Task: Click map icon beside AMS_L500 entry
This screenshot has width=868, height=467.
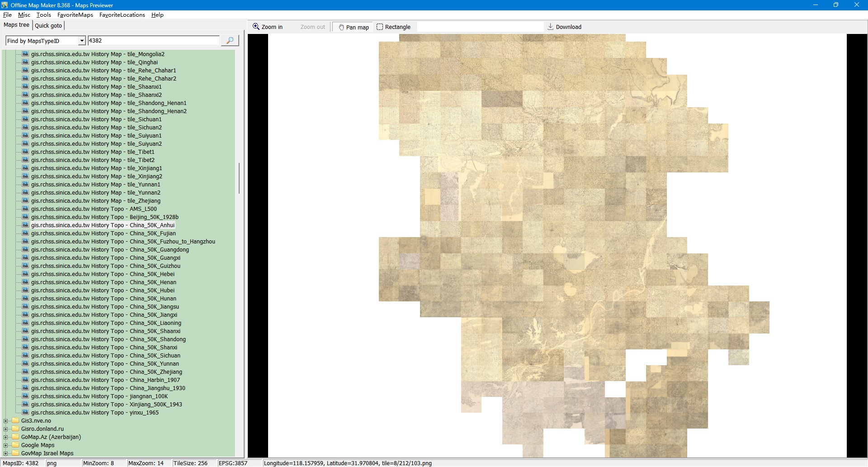Action: (x=25, y=209)
